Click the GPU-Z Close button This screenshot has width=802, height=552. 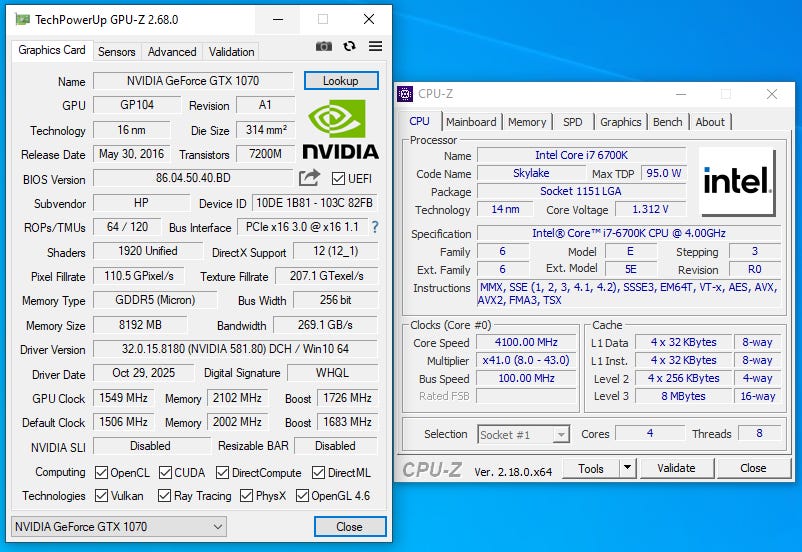pos(349,526)
